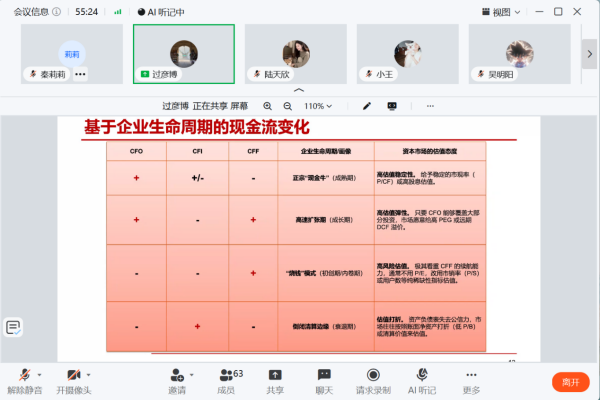Zoom out of the shared screen
Viewport: 600px width, 400px height.
pyautogui.click(x=287, y=106)
